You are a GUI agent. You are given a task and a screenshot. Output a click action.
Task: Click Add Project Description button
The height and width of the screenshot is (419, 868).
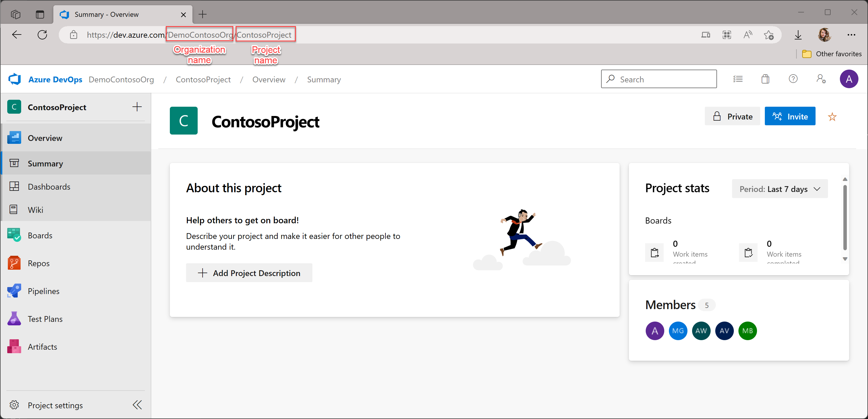249,273
